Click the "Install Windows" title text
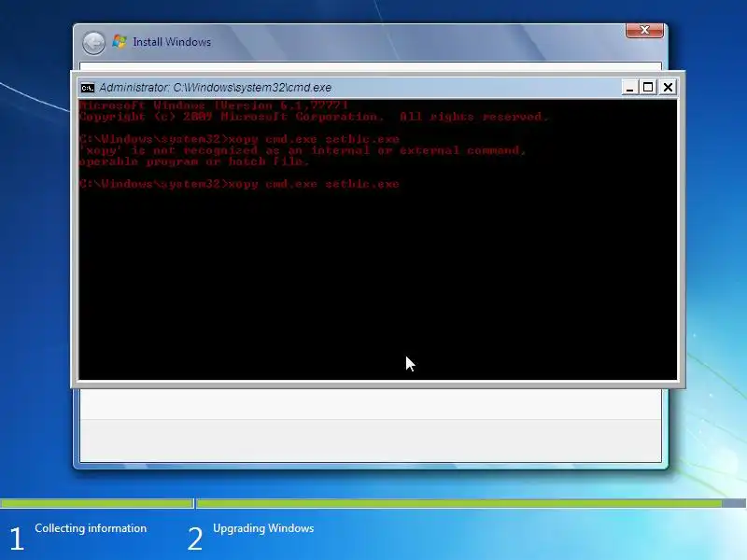The image size is (747, 560). pos(172,42)
